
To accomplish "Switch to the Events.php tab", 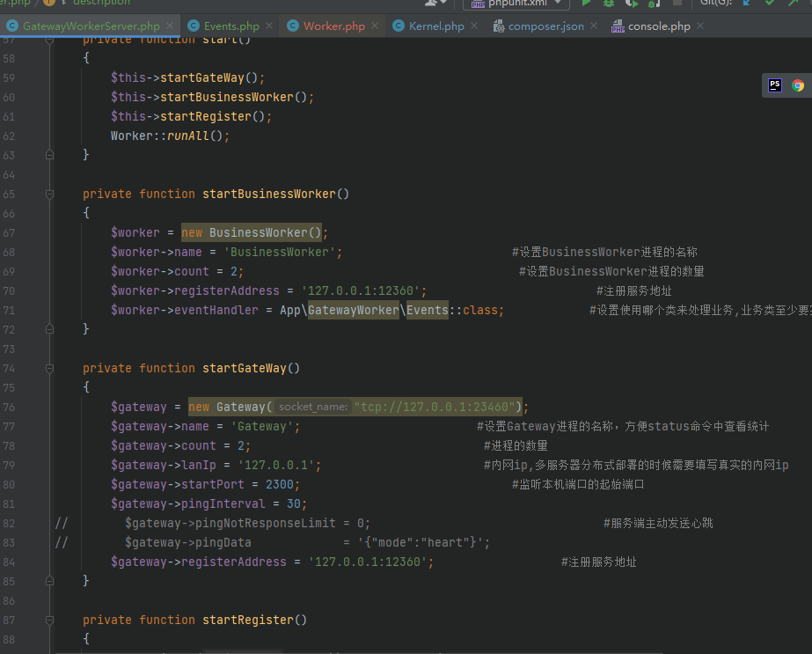I will (231, 26).
